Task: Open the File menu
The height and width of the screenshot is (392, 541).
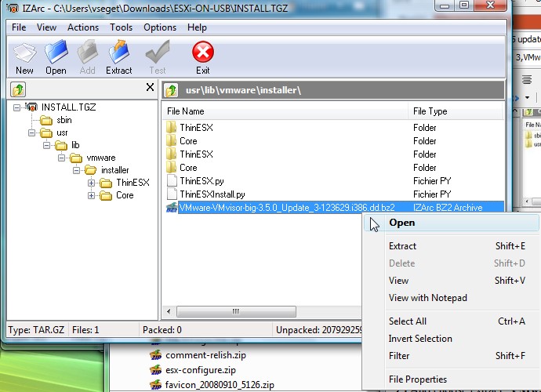Action: 19,27
